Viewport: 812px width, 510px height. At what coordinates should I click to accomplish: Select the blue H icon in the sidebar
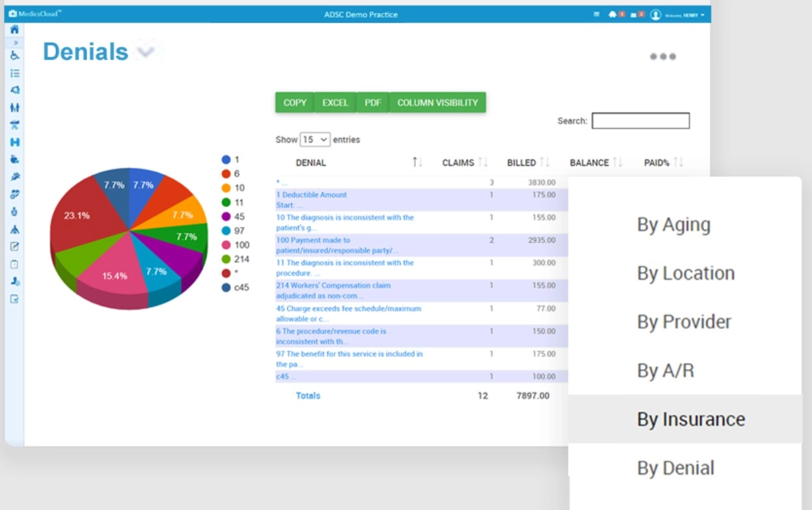[x=14, y=142]
